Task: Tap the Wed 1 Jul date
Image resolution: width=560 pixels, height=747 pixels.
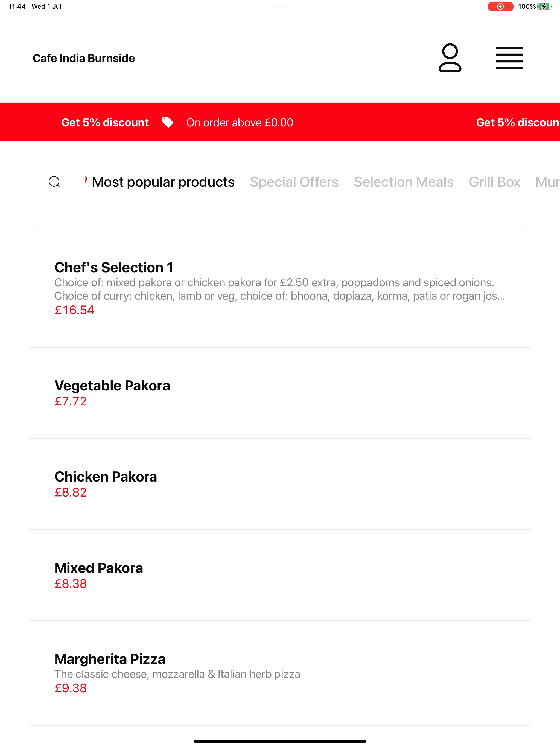Action: (46, 6)
